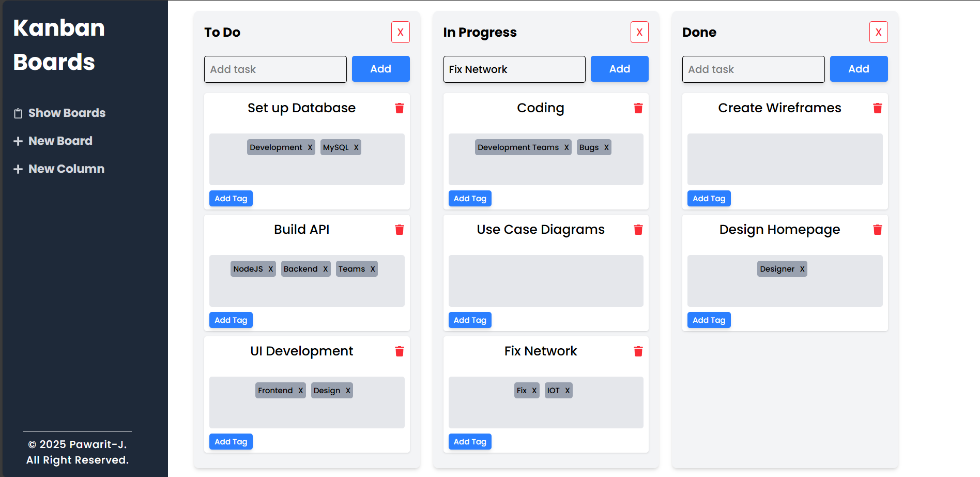980x477 pixels.
Task: Close the To Do column
Action: (x=400, y=32)
